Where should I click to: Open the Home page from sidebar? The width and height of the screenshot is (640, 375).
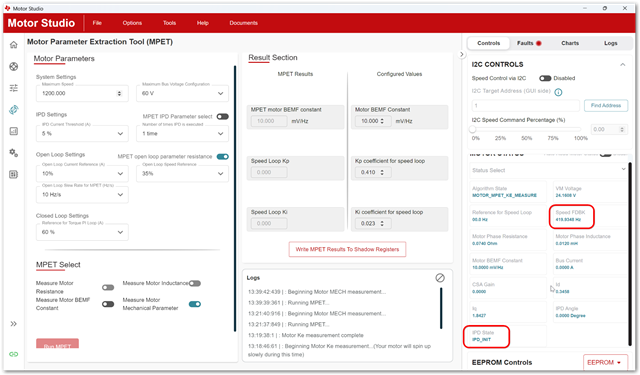click(x=13, y=44)
